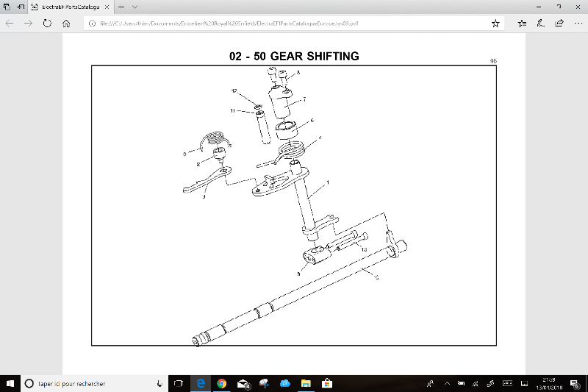Select the '02 - 50 GEAR SHIFTING' heading
The width and height of the screenshot is (588, 392).
point(294,57)
